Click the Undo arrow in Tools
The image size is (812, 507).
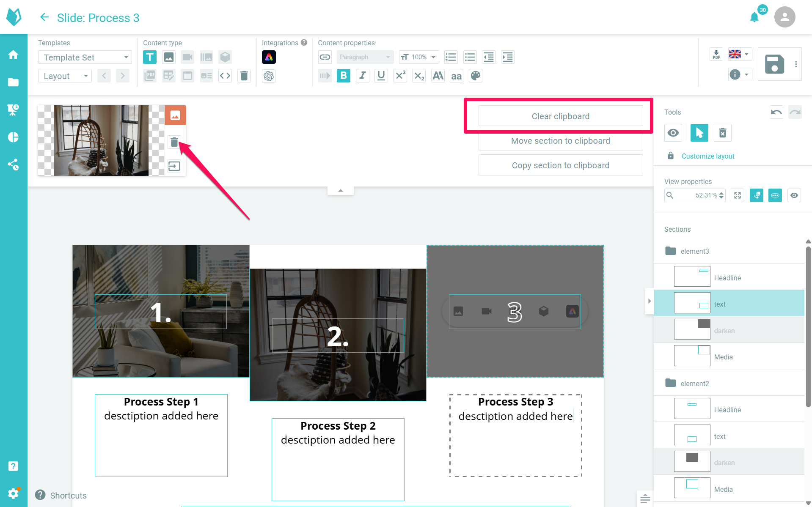click(776, 112)
